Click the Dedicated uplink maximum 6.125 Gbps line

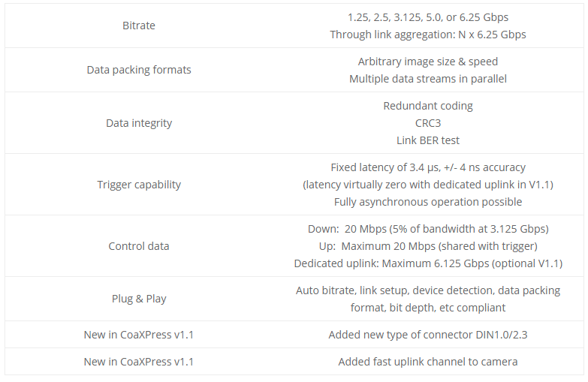coord(428,263)
